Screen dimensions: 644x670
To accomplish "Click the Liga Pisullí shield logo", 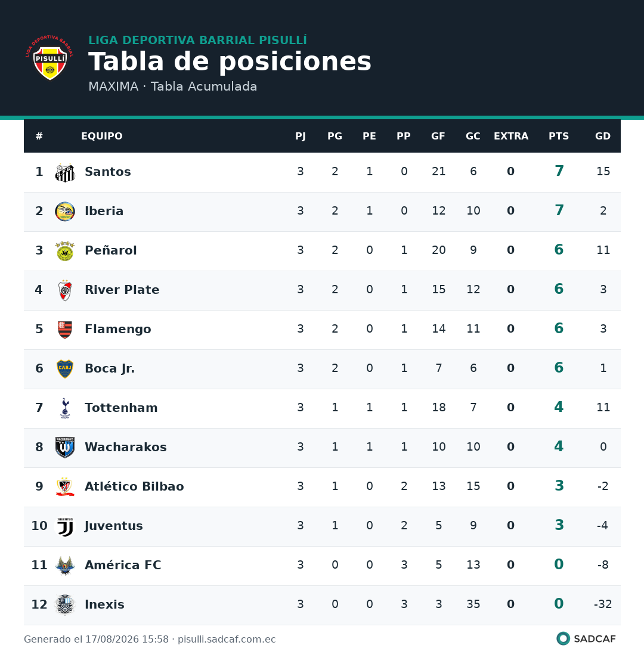I will point(49,58).
